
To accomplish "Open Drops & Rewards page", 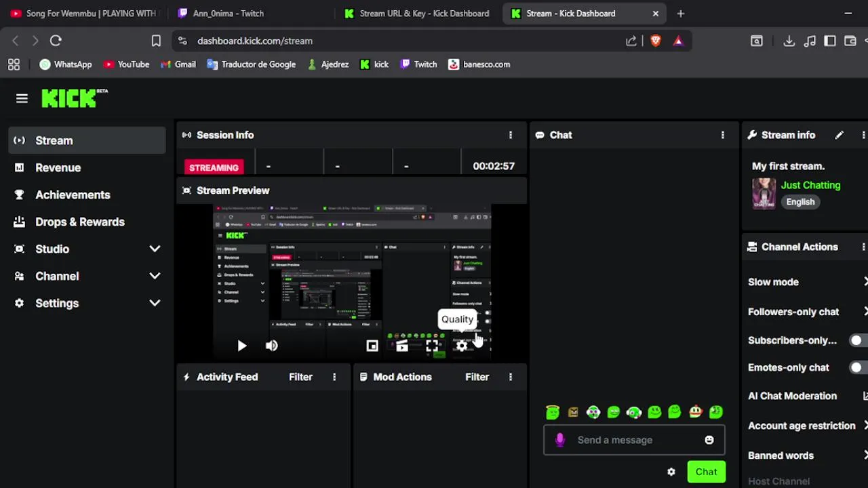I will pos(87,222).
